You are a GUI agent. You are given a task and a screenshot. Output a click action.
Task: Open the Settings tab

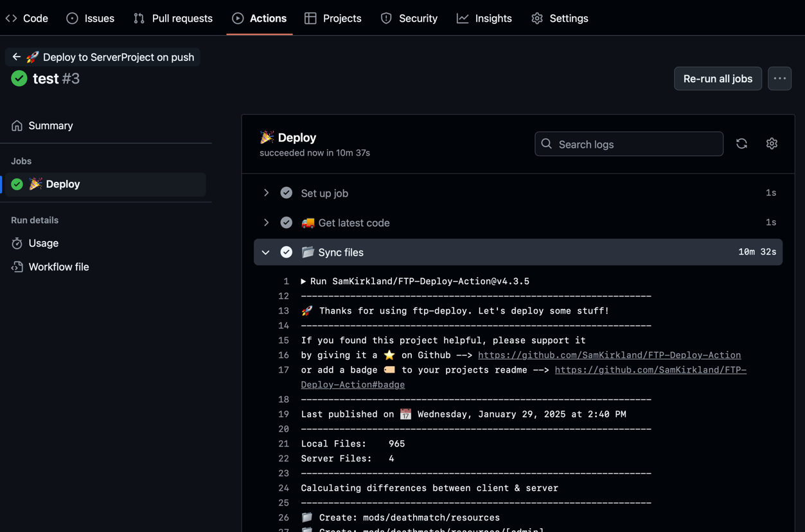click(x=560, y=19)
